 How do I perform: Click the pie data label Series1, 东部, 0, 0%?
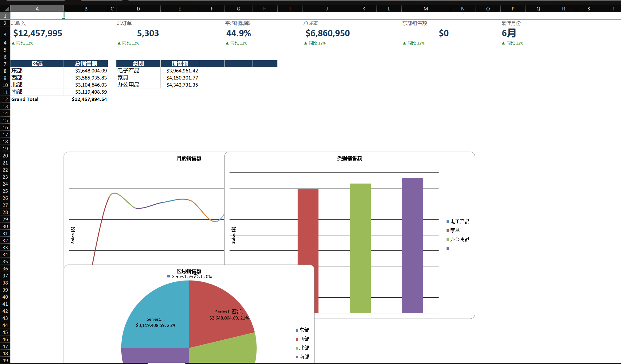click(x=189, y=277)
